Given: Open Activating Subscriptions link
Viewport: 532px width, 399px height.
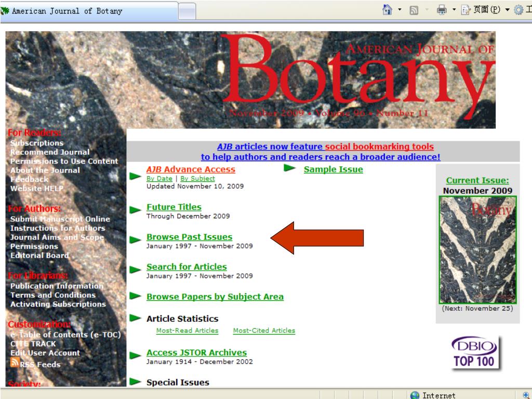Looking at the screenshot, I should 58,304.
